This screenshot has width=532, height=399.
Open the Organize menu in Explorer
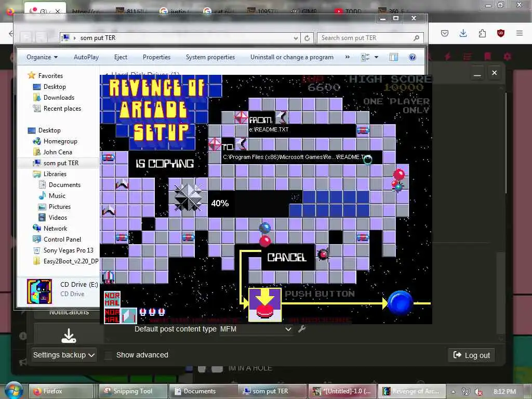(x=42, y=57)
